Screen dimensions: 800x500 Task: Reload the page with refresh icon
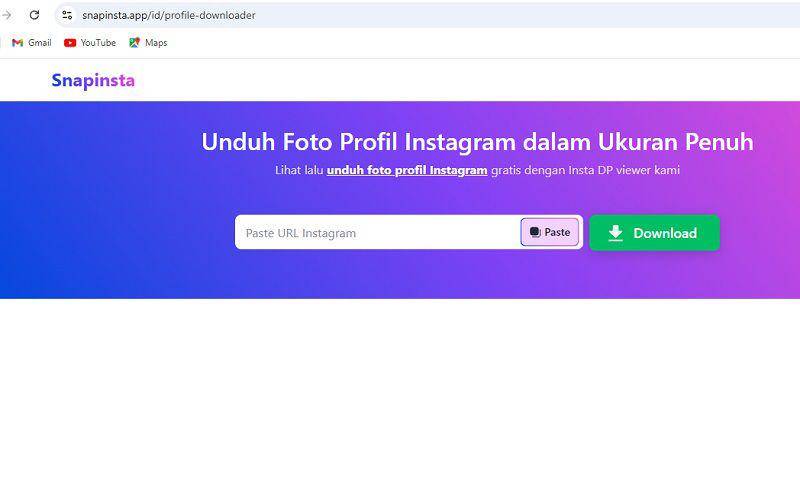(x=34, y=15)
